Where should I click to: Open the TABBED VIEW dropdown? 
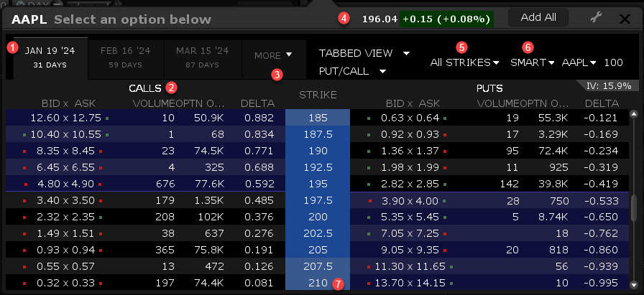pos(364,53)
